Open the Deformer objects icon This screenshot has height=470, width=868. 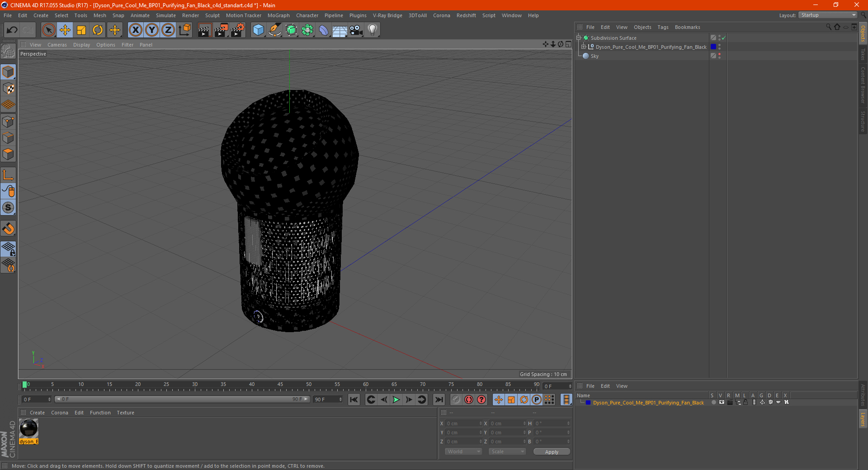[x=324, y=30]
